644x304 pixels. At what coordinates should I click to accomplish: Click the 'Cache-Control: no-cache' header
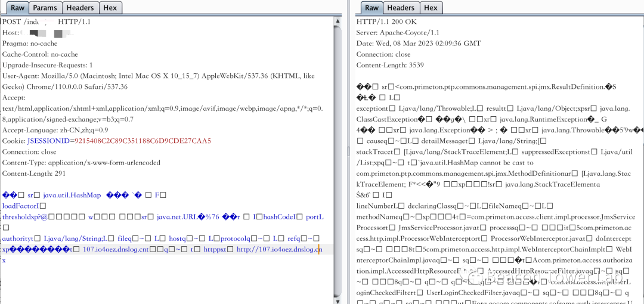pos(40,54)
